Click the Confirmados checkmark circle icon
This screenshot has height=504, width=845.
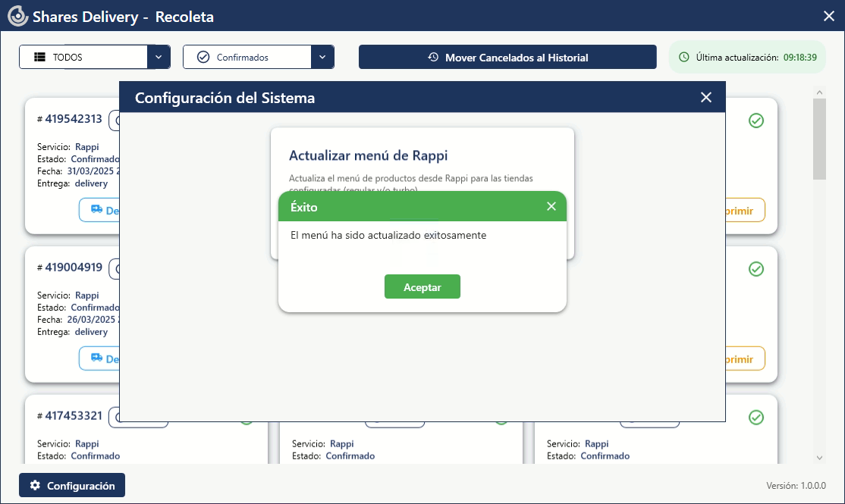point(203,57)
